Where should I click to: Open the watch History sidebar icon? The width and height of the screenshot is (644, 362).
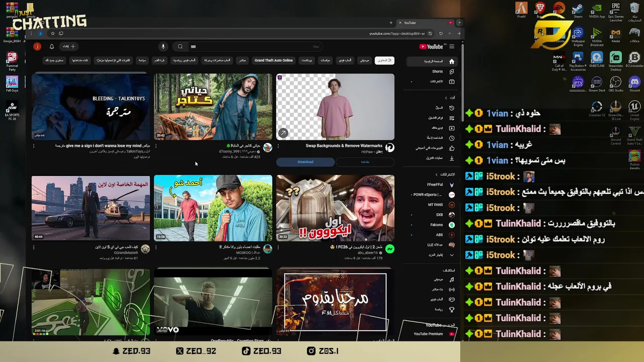click(x=451, y=108)
